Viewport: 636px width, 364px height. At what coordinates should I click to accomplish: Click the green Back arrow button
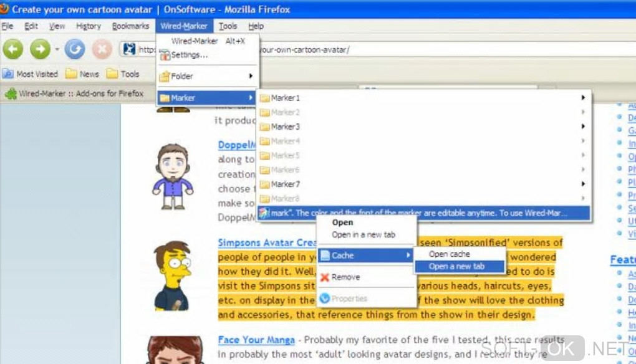tap(13, 49)
